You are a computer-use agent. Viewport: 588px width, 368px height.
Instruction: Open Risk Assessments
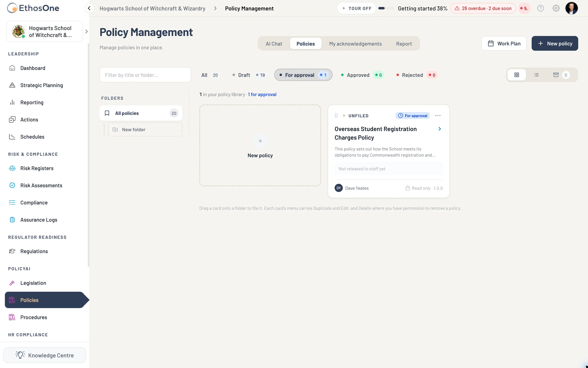45,185
